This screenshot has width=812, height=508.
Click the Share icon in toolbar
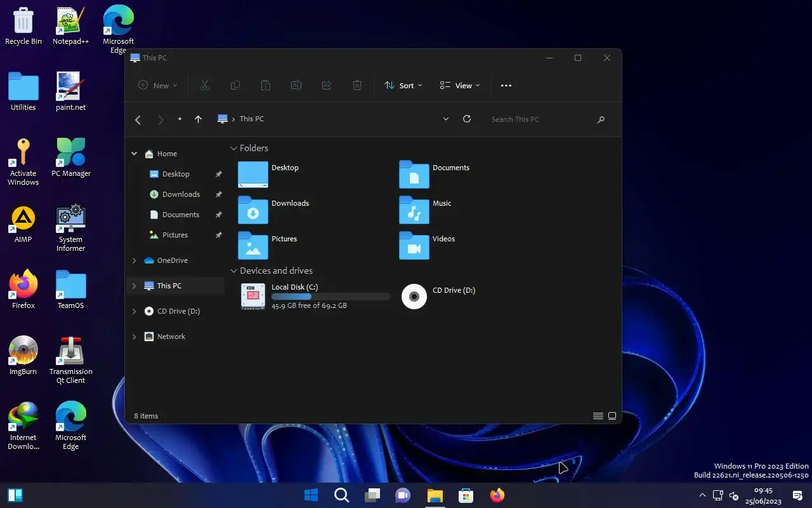click(x=327, y=85)
